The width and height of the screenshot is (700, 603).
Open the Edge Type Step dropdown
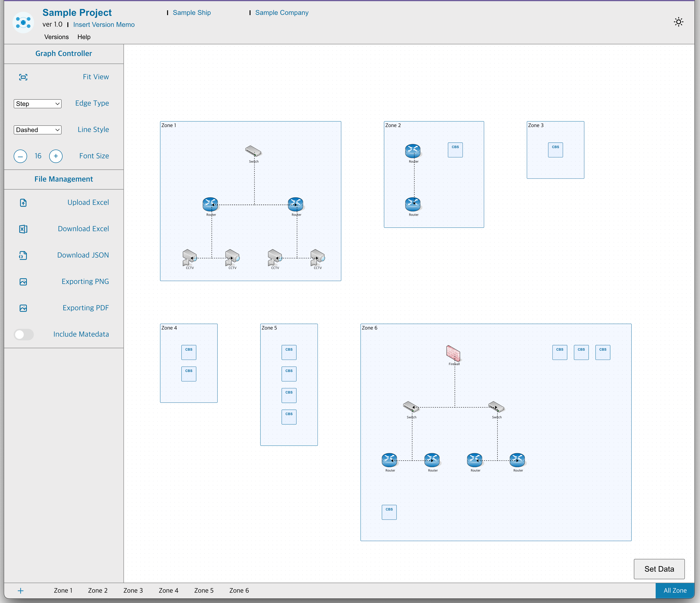pos(37,104)
